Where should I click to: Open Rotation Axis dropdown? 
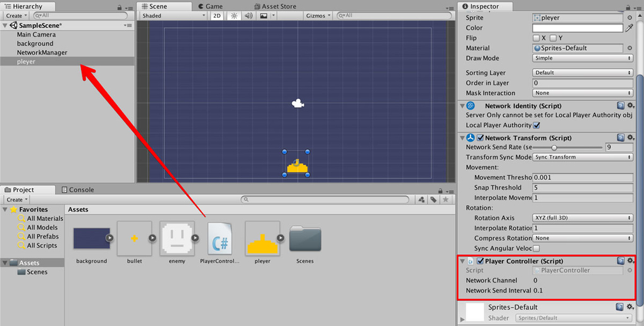(x=582, y=218)
